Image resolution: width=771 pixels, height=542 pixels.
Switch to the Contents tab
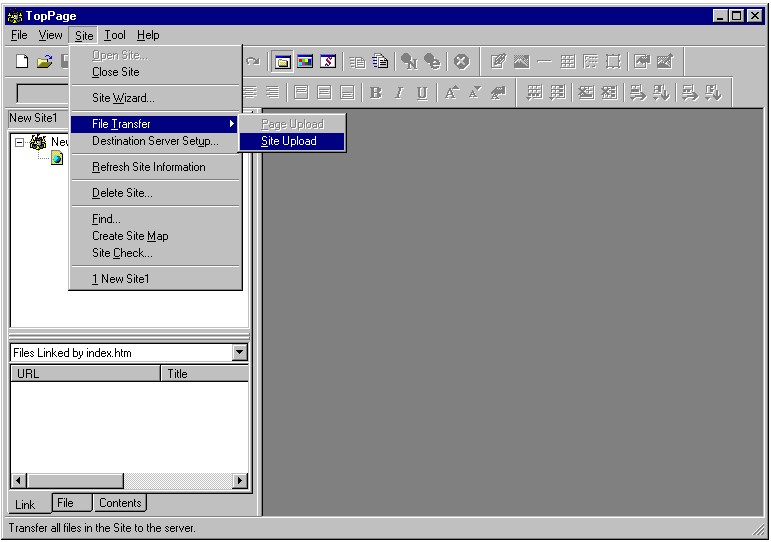point(120,503)
